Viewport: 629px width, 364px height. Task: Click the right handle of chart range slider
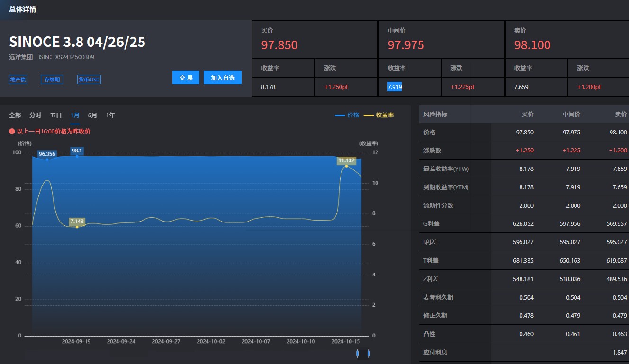[368, 354]
